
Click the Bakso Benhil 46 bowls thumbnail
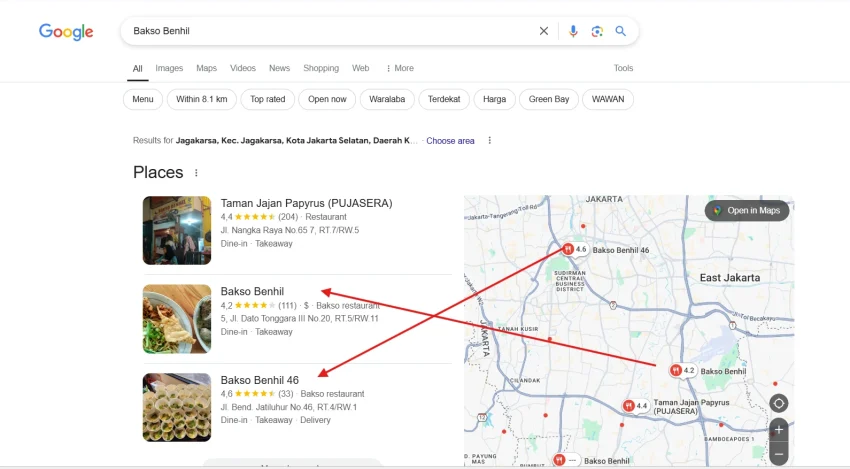pos(177,407)
